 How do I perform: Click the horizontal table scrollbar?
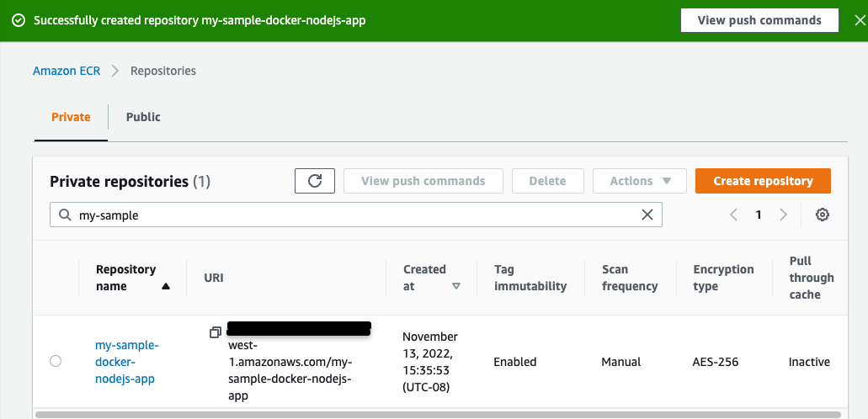(x=437, y=414)
